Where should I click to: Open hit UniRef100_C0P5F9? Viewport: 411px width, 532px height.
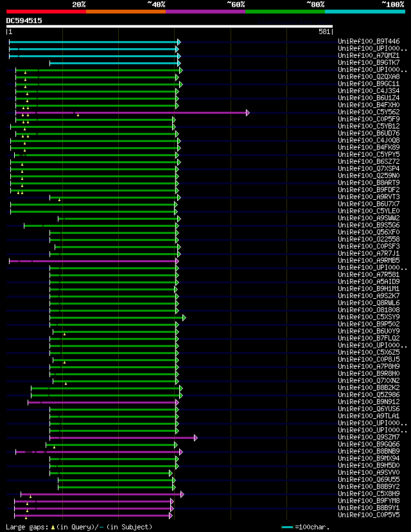click(369, 119)
